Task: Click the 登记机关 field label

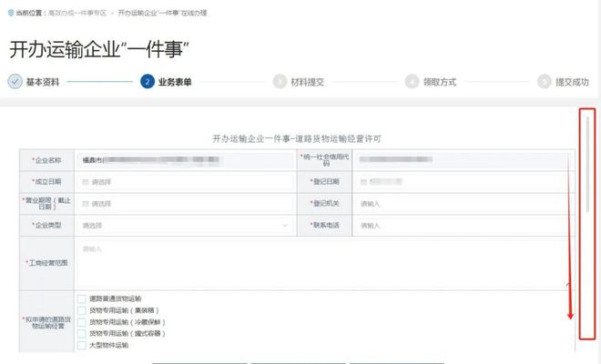Action: pyautogui.click(x=325, y=204)
